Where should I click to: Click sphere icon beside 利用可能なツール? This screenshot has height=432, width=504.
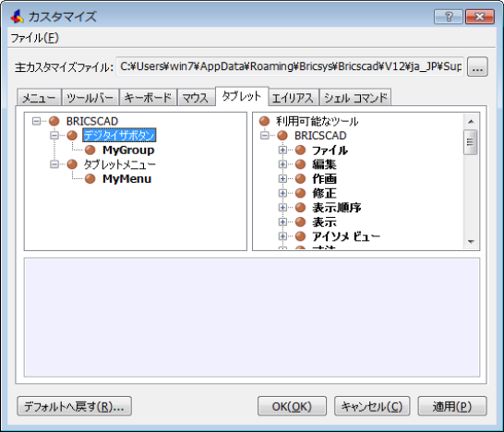264,121
